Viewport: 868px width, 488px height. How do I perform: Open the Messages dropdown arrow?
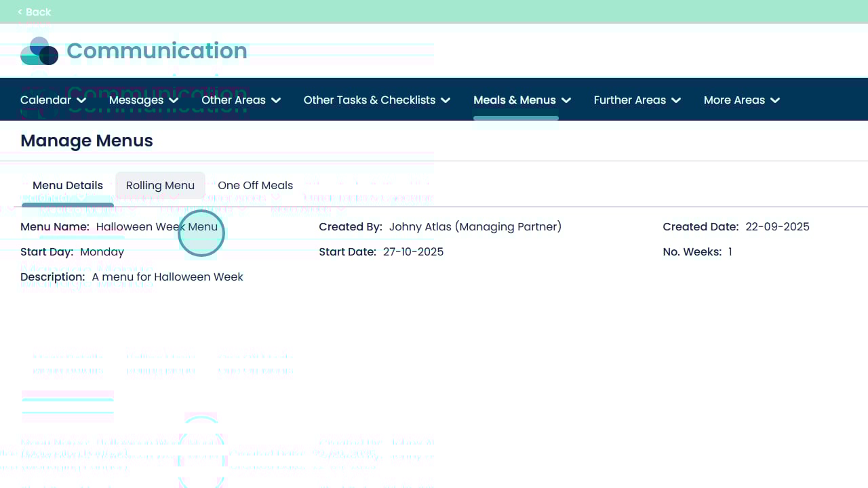click(174, 100)
